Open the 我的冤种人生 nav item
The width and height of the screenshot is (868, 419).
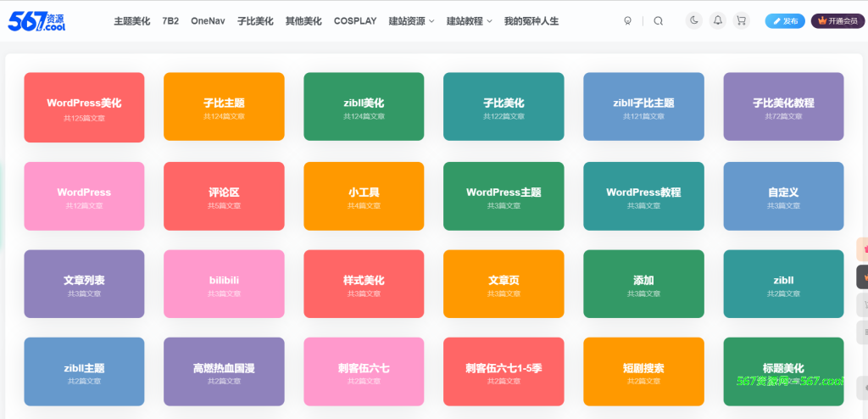(531, 21)
